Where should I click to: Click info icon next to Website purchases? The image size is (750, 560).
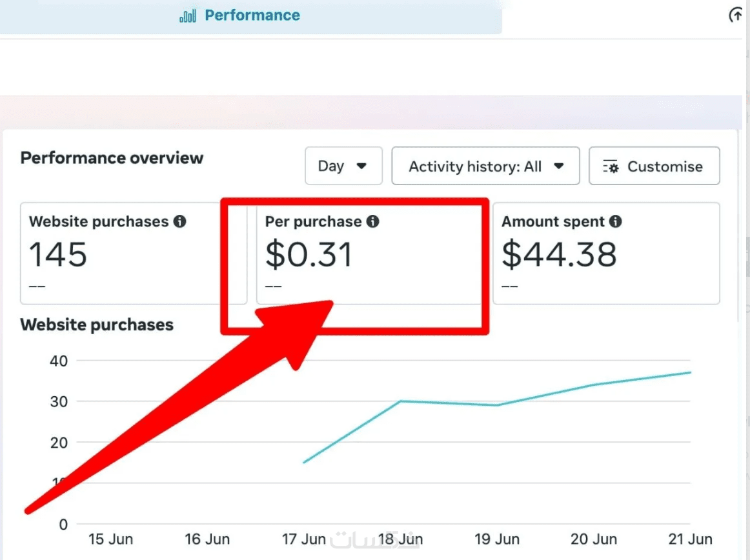click(x=180, y=221)
